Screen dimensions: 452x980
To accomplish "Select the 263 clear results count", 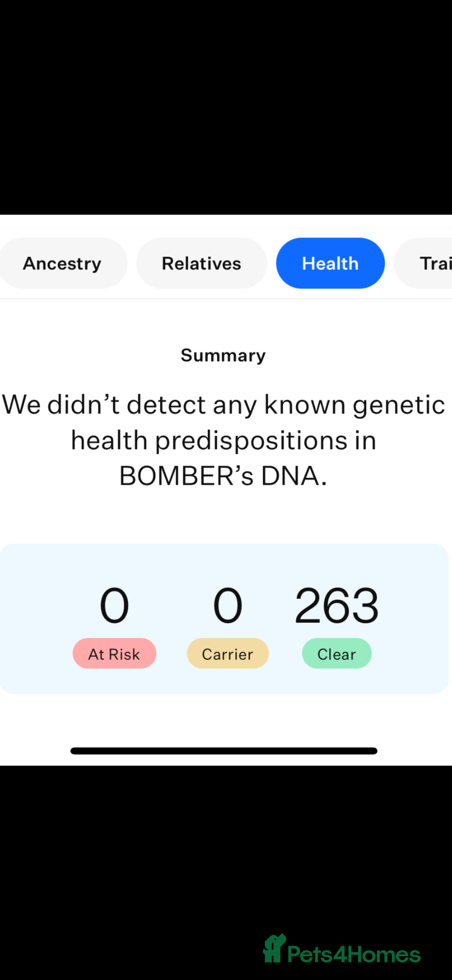I will (x=336, y=605).
